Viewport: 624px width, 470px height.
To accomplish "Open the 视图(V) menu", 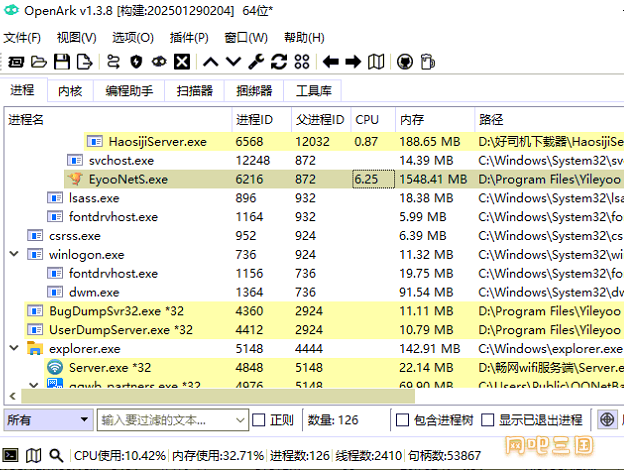I will [x=76, y=38].
